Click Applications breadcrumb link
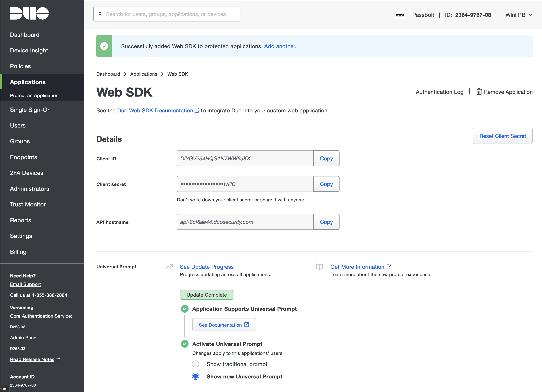542x392 pixels. click(x=144, y=74)
